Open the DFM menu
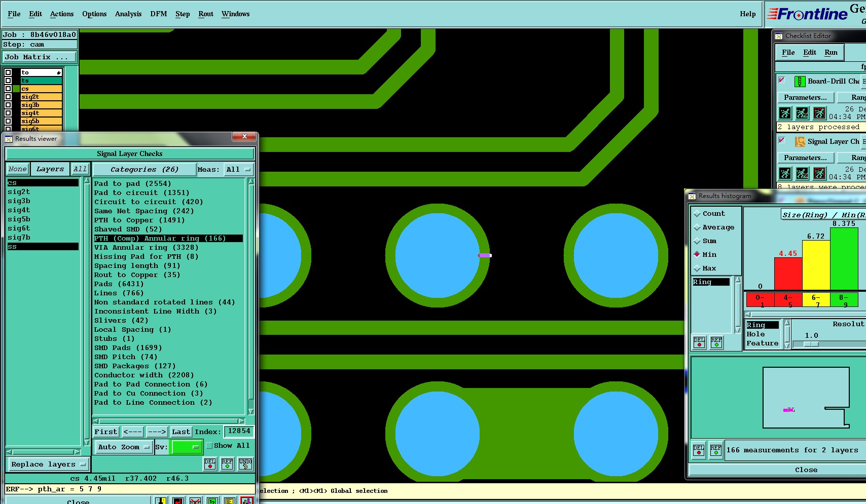Image resolution: width=866 pixels, height=504 pixels. coord(158,14)
